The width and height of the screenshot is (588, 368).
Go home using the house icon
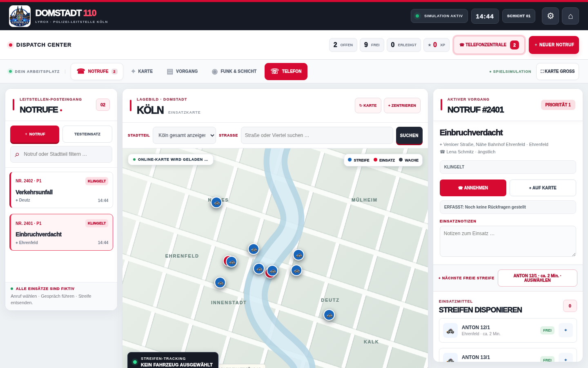pyautogui.click(x=570, y=16)
